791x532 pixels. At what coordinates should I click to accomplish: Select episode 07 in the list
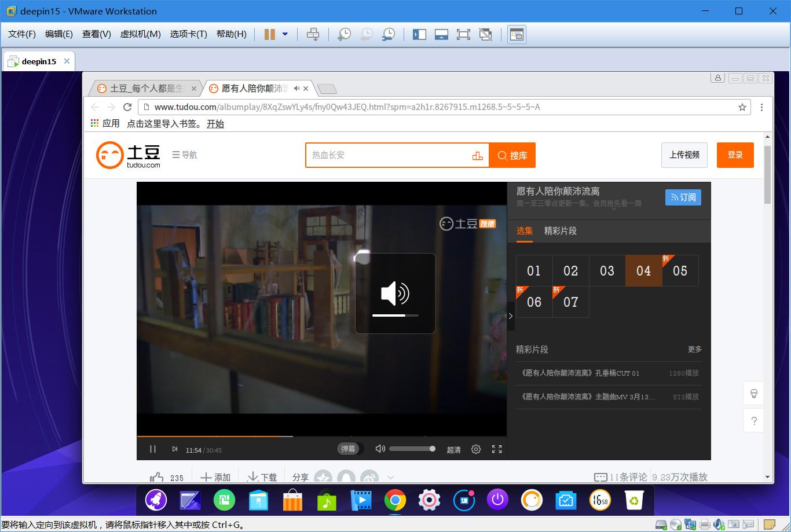[570, 302]
